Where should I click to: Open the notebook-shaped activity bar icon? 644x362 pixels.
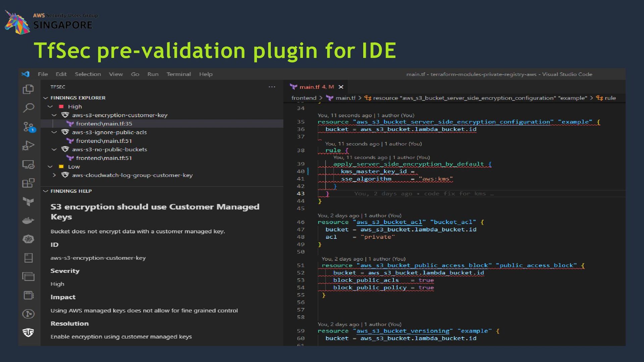click(x=28, y=258)
